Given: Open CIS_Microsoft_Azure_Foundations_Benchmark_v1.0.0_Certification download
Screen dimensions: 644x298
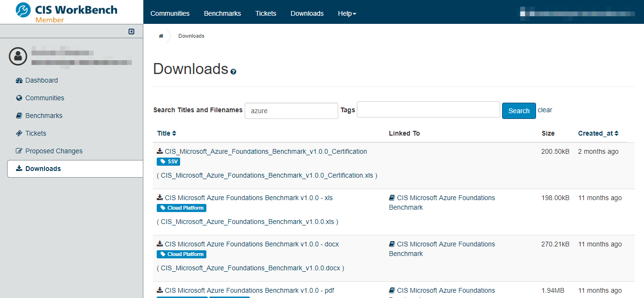Looking at the screenshot, I should 266,151.
